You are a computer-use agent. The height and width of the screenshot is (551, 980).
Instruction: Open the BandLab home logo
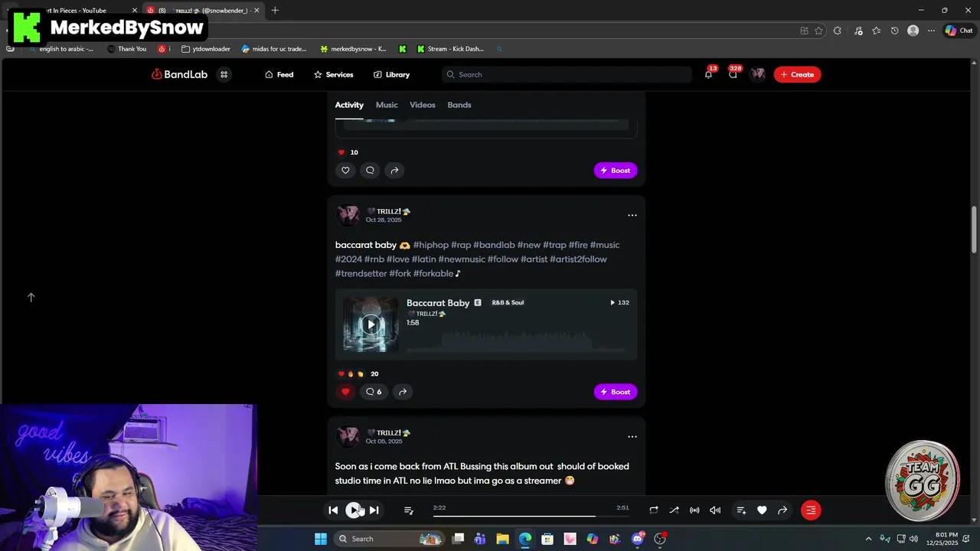(x=179, y=74)
